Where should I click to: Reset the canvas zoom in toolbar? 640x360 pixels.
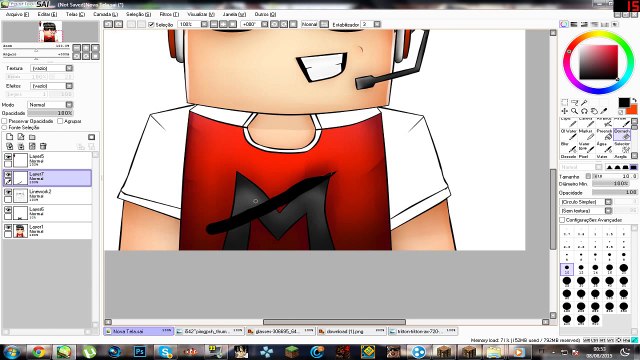point(233,24)
